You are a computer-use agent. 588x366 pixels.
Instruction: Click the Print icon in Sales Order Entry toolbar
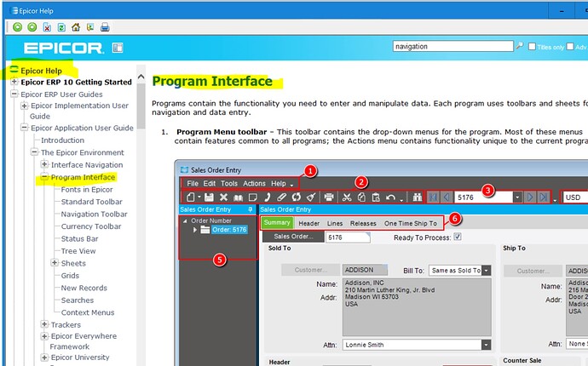(x=329, y=197)
